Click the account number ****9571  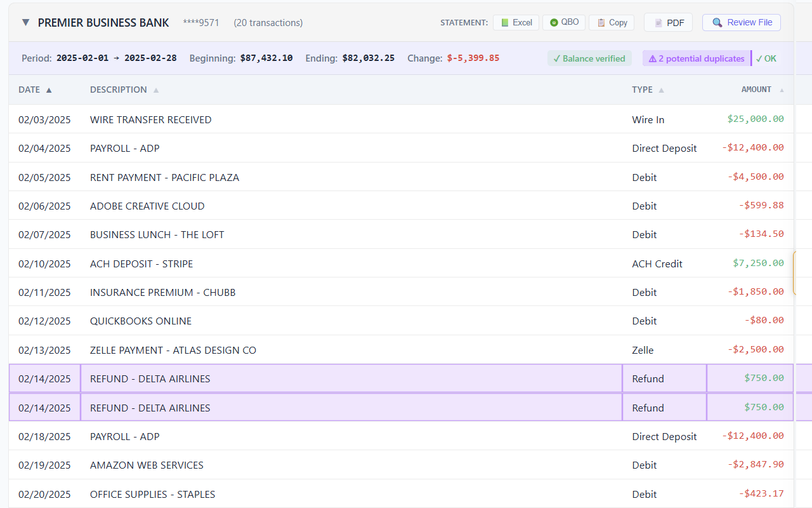coord(201,23)
